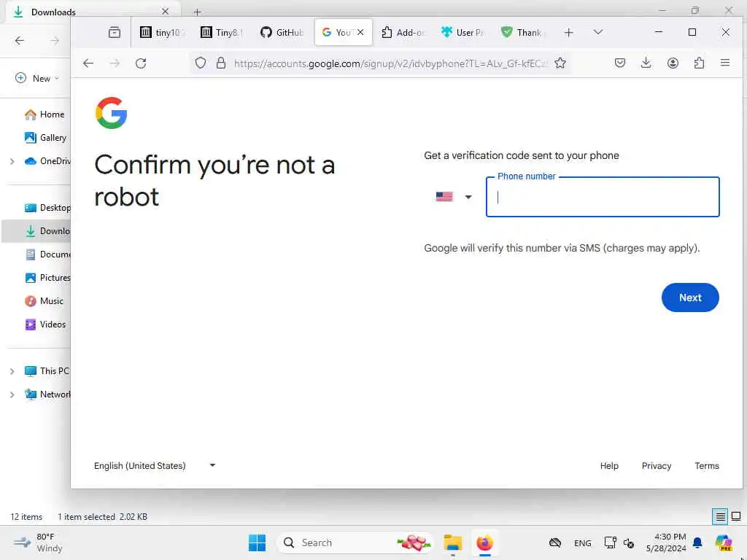
Task: Close the Downloads File Explorer tab
Action: (x=165, y=12)
